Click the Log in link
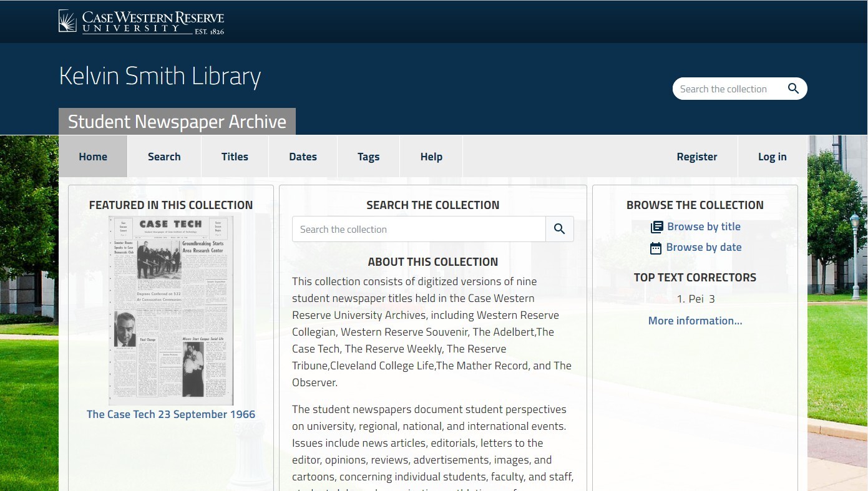The image size is (868, 491). click(x=772, y=157)
